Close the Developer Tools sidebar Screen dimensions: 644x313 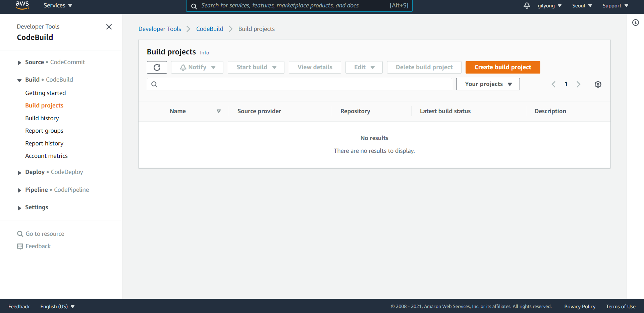(109, 27)
